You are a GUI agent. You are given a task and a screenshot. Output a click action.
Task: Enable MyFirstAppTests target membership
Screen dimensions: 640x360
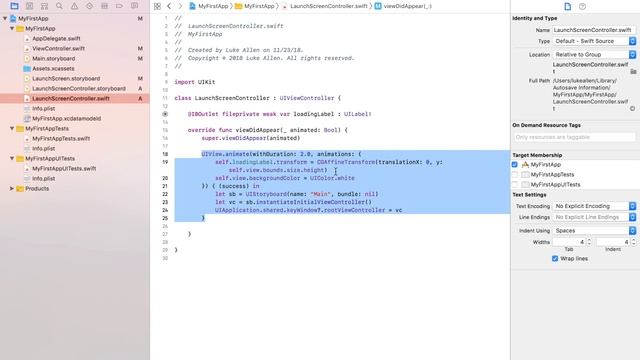(514, 174)
